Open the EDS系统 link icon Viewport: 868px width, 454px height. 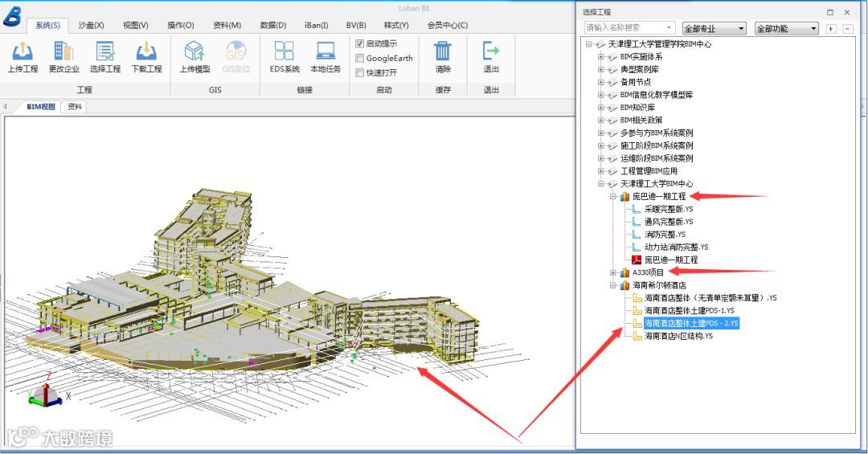[x=284, y=51]
